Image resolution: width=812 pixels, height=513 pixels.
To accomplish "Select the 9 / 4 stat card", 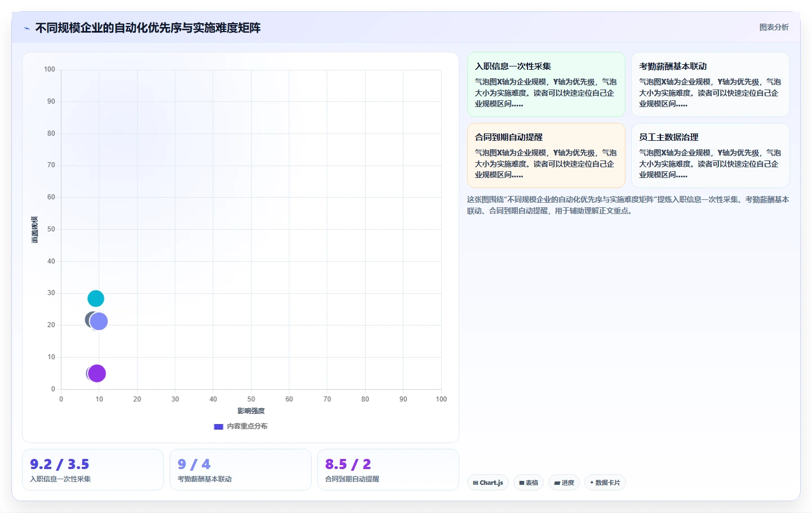I will tap(241, 470).
